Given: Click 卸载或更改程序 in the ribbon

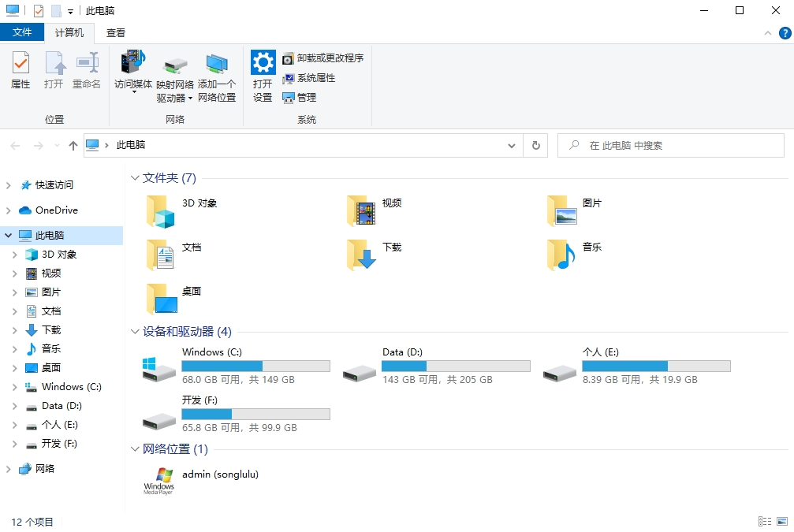Looking at the screenshot, I should [323, 58].
